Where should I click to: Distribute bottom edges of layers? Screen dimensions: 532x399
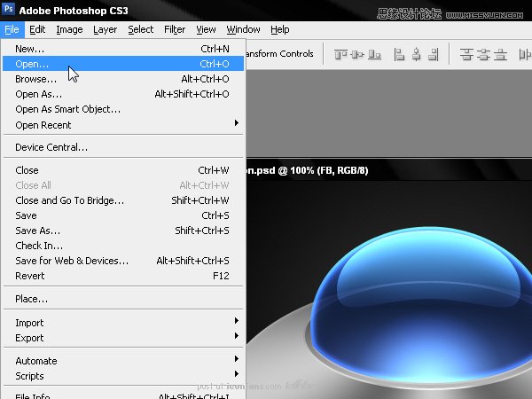pos(500,54)
